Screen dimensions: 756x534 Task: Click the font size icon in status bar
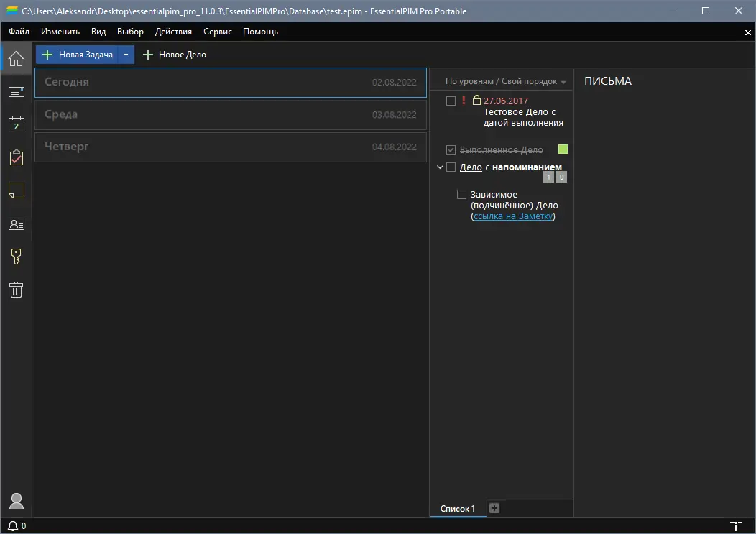point(735,526)
